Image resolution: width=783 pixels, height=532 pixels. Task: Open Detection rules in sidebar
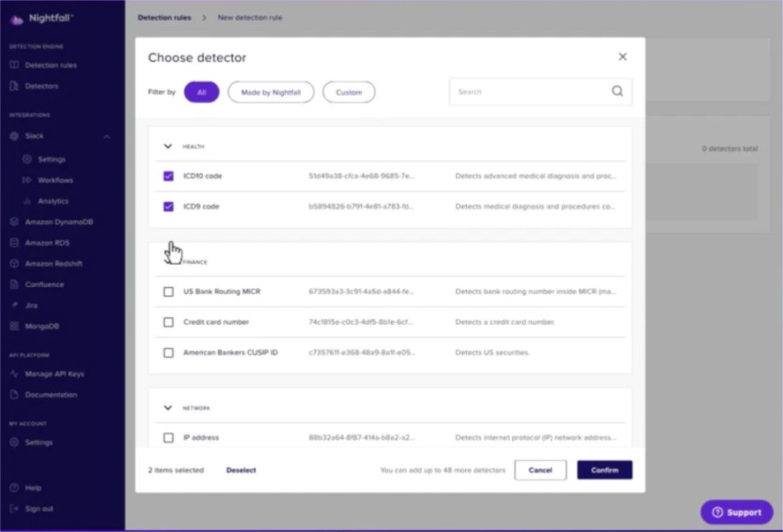point(51,65)
